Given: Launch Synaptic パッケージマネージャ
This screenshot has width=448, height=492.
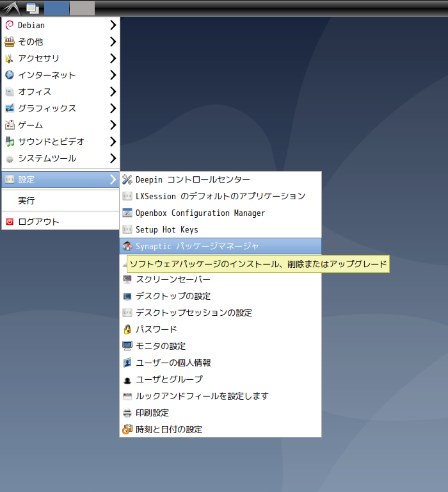Looking at the screenshot, I should (x=220, y=246).
